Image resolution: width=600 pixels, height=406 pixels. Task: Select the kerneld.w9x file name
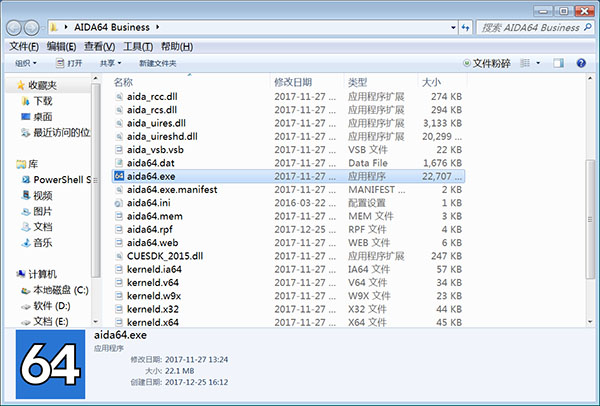[154, 296]
